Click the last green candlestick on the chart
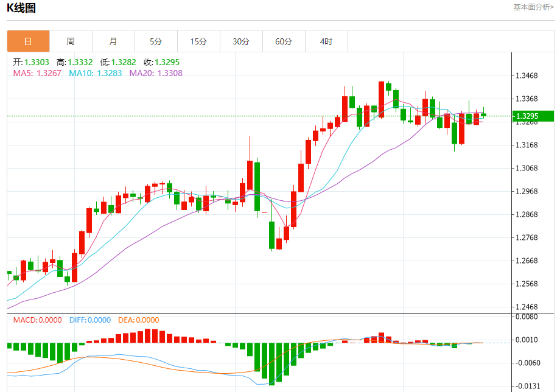The width and height of the screenshot is (560, 392). [x=483, y=114]
